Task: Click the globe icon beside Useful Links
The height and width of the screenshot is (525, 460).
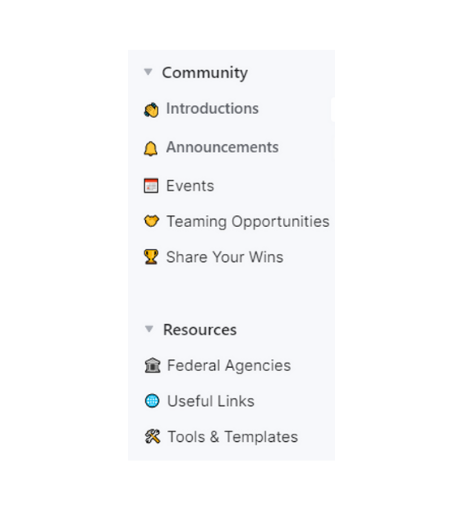Action: [x=152, y=401]
